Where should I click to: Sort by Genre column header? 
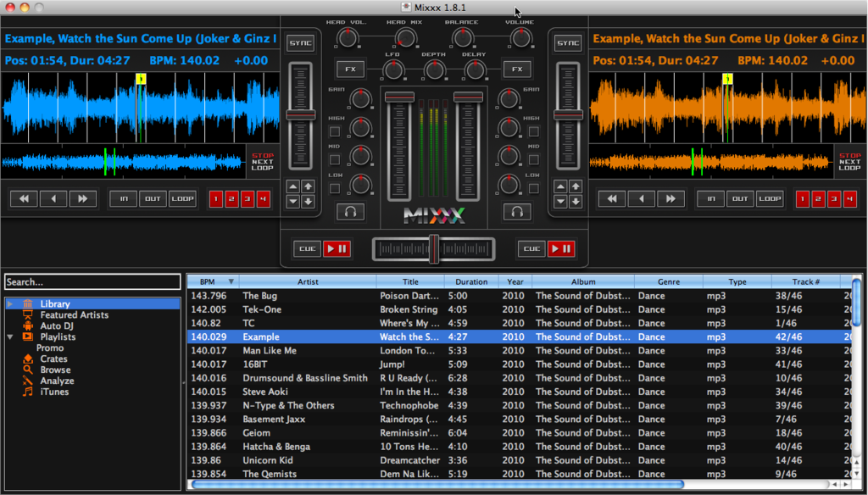(x=669, y=282)
